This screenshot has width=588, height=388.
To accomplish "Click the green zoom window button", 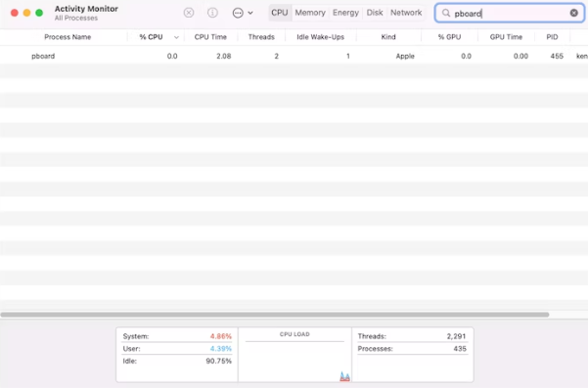I will pyautogui.click(x=39, y=13).
